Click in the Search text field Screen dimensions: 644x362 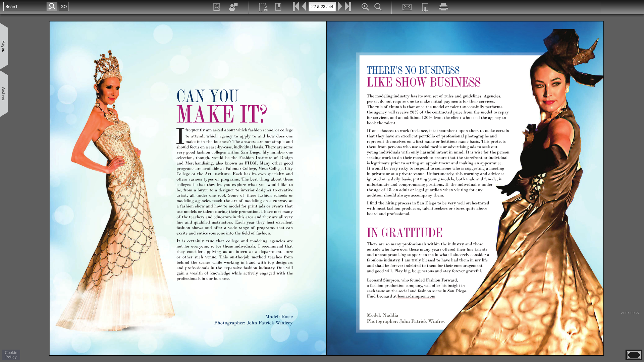[25, 6]
